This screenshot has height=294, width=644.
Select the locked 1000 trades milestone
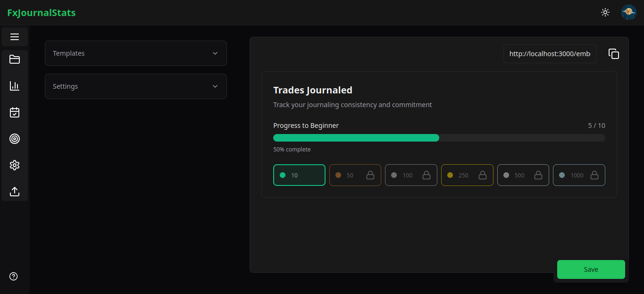[x=579, y=175]
